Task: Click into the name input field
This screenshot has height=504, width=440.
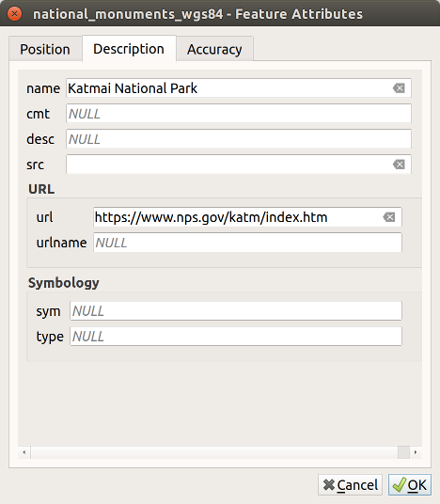Action: click(x=239, y=88)
